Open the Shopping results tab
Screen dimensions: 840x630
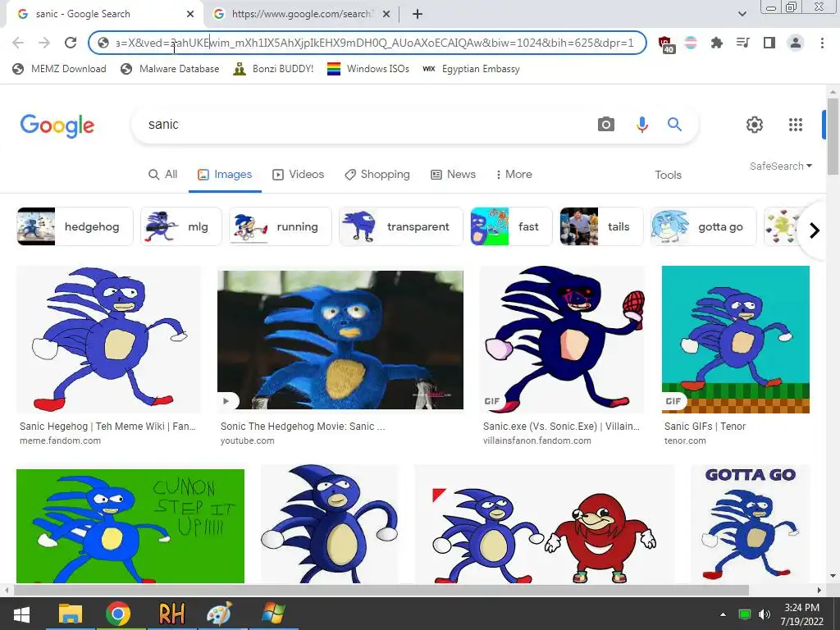[377, 175]
